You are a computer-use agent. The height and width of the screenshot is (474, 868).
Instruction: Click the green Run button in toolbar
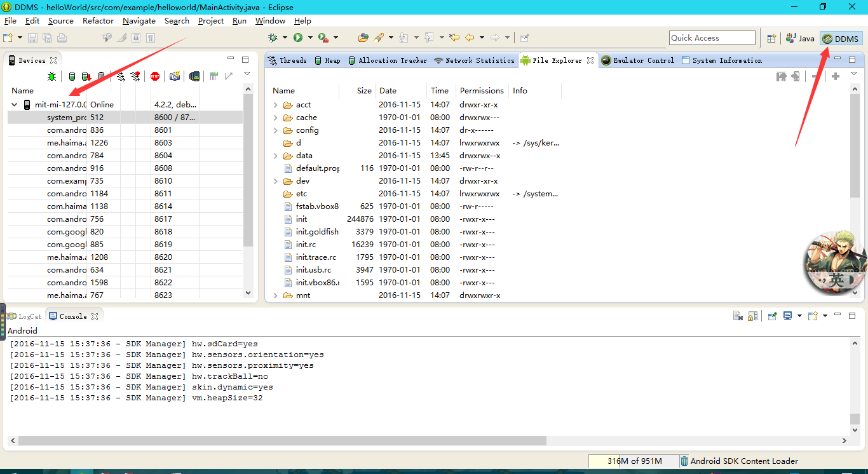pyautogui.click(x=298, y=38)
